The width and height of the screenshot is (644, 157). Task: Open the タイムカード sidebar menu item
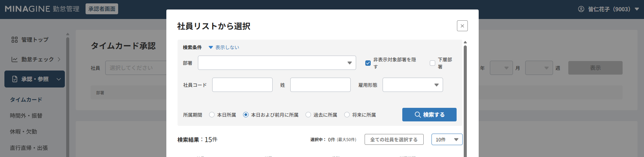point(26,100)
